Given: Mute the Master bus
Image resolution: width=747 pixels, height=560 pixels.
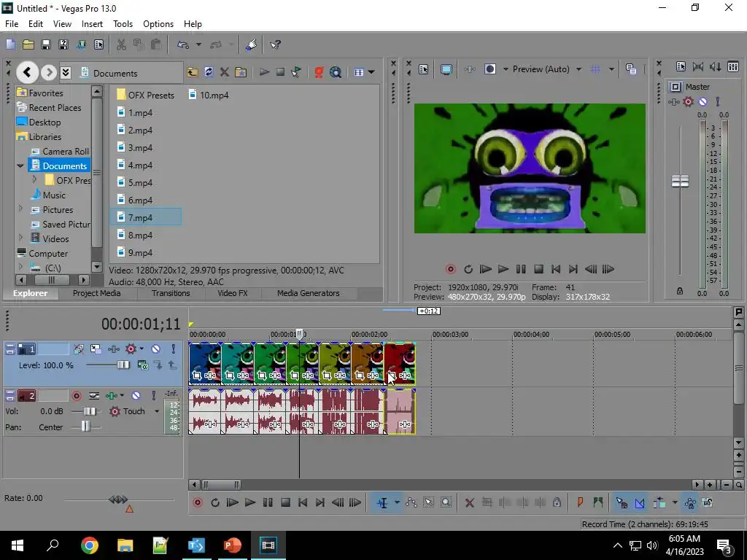Looking at the screenshot, I should point(703,102).
